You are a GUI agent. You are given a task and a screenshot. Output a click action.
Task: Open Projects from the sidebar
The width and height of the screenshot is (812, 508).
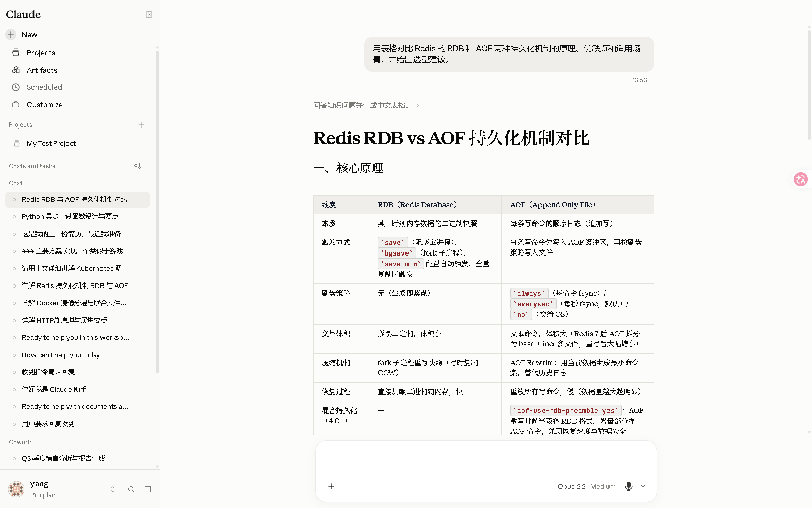click(x=41, y=53)
